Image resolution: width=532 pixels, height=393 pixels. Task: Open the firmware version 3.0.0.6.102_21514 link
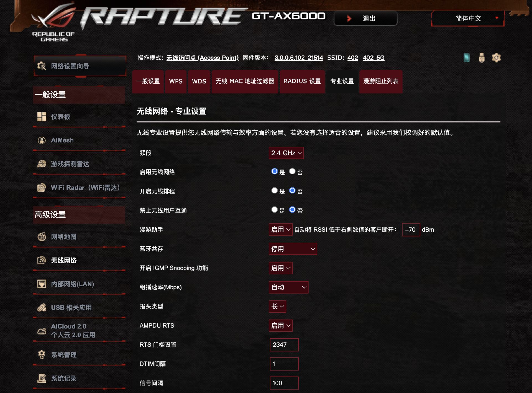[x=299, y=58]
